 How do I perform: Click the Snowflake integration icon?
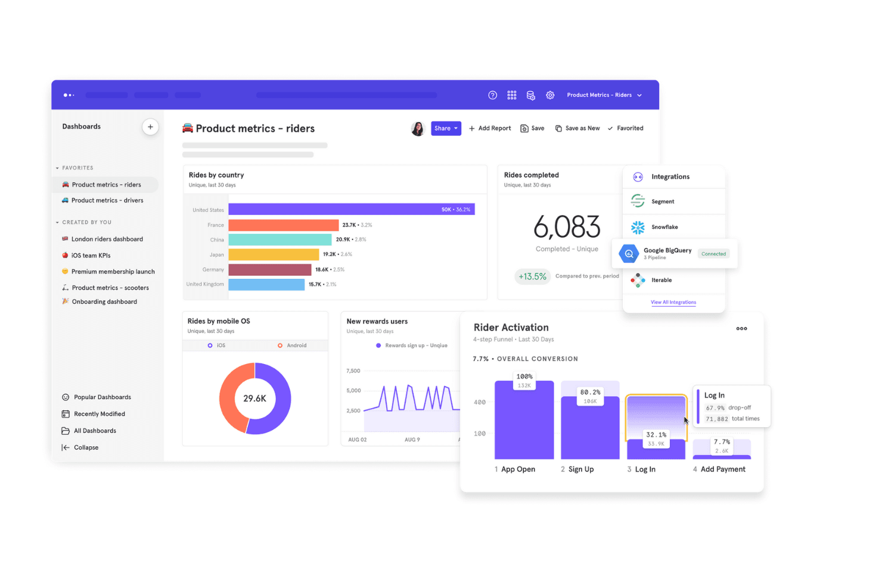pos(638,227)
